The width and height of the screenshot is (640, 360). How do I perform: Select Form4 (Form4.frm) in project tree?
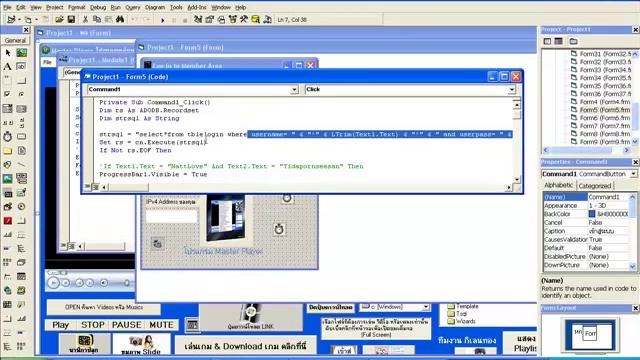600,102
